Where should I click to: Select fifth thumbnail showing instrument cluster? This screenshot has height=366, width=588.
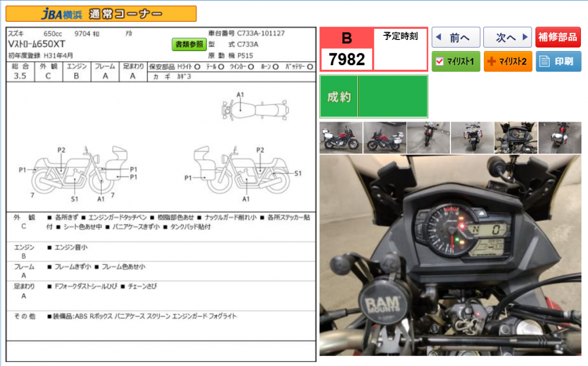click(516, 137)
